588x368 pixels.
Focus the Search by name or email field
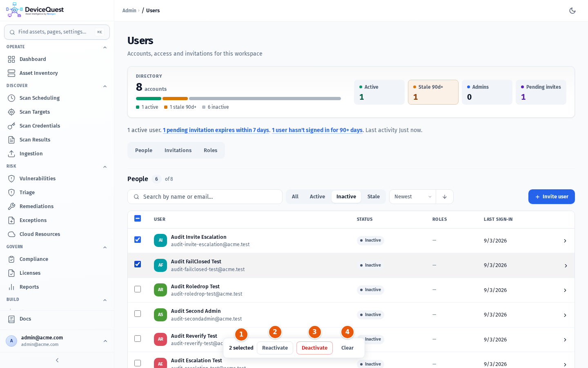click(x=205, y=197)
